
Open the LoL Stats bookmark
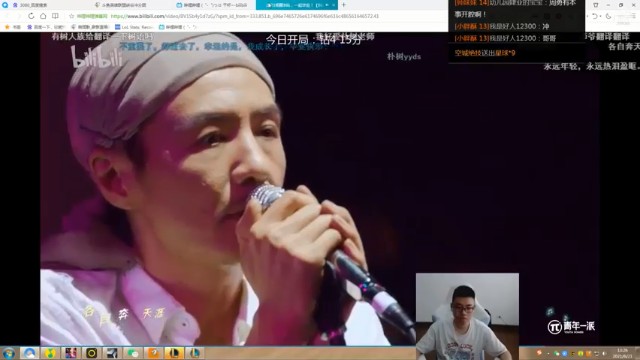tap(134, 27)
